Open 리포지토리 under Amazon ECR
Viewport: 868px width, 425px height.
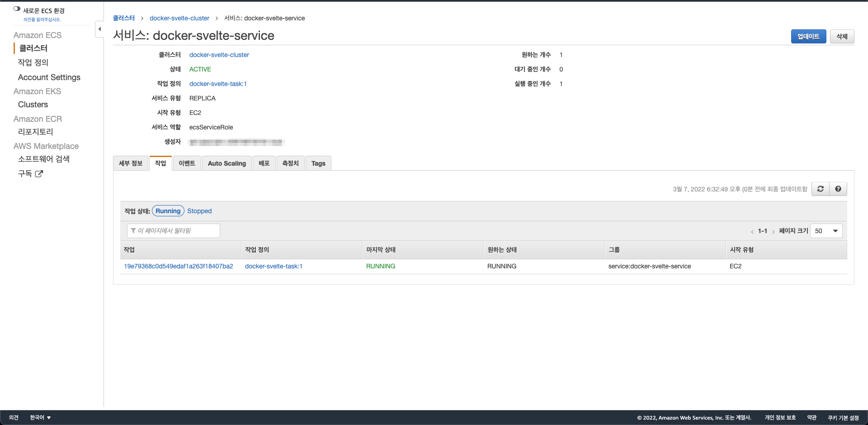tap(36, 132)
